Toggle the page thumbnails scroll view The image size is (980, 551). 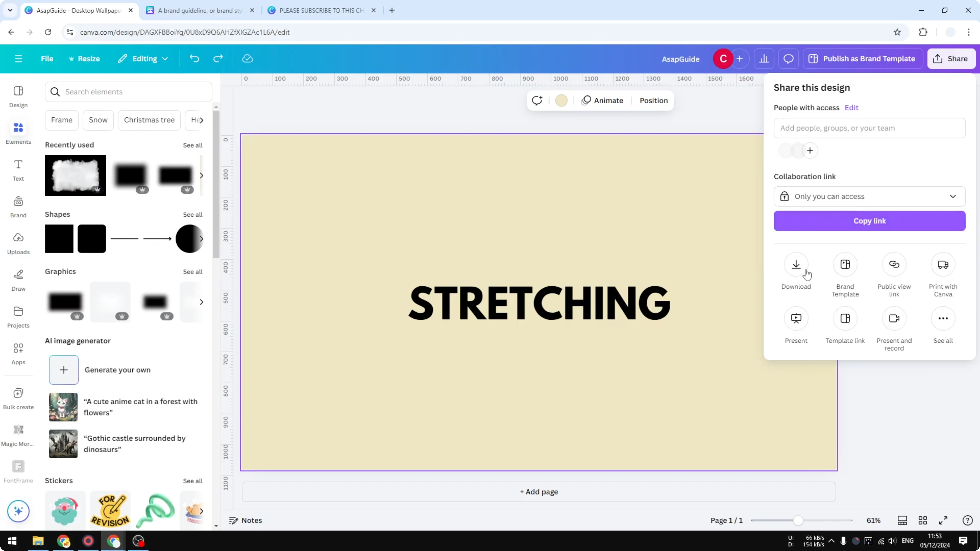pos(902,520)
